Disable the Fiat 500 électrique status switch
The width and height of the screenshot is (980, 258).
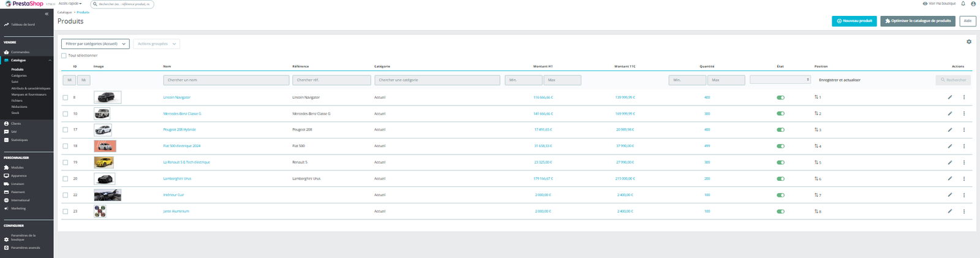click(x=780, y=146)
